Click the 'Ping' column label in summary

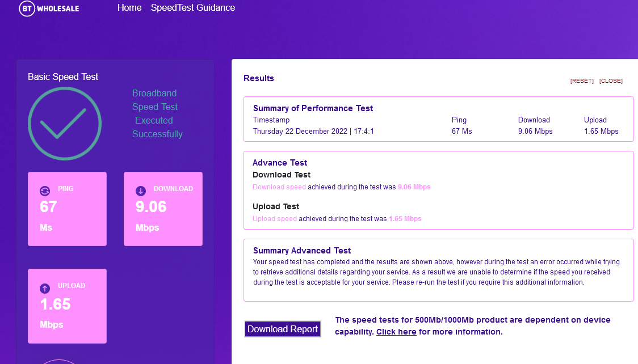tap(459, 120)
